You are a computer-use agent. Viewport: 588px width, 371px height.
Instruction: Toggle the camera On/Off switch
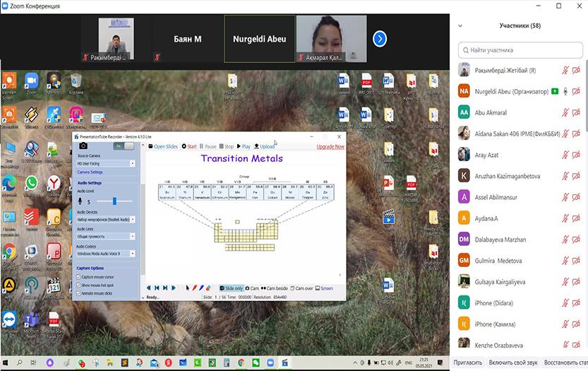(124, 146)
